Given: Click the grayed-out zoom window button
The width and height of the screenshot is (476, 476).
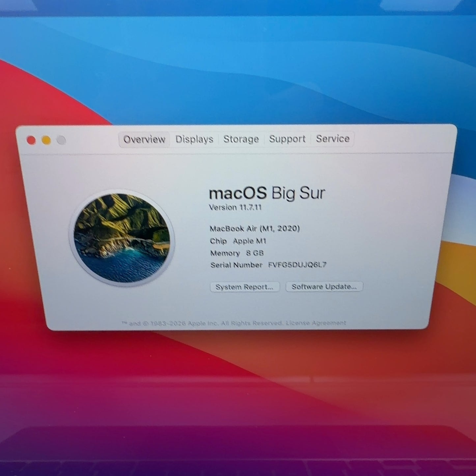Looking at the screenshot, I should [61, 141].
